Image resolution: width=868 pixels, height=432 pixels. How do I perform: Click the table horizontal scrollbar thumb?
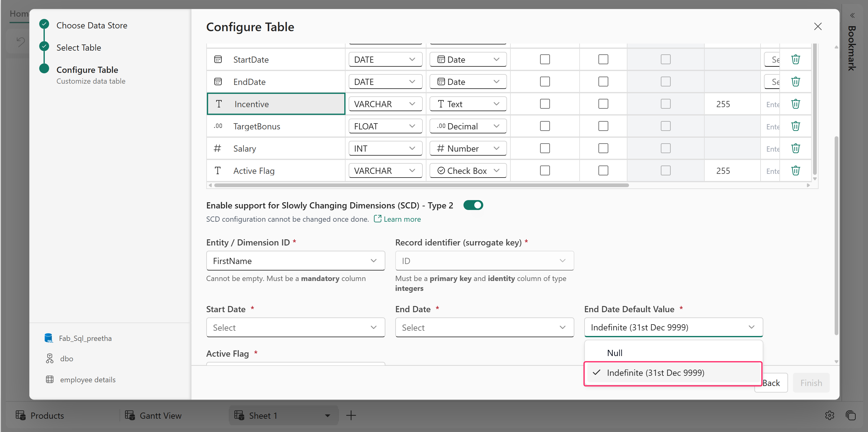[421, 185]
